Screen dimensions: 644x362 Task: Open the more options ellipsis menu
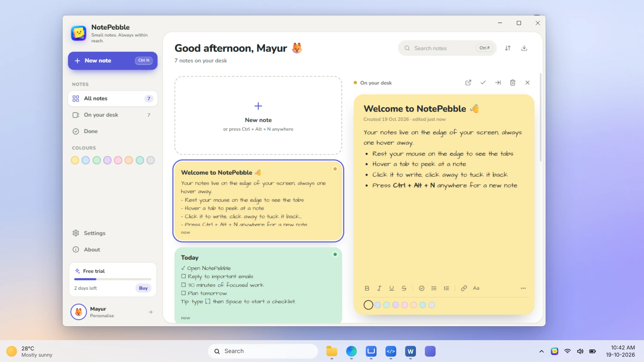pyautogui.click(x=523, y=288)
